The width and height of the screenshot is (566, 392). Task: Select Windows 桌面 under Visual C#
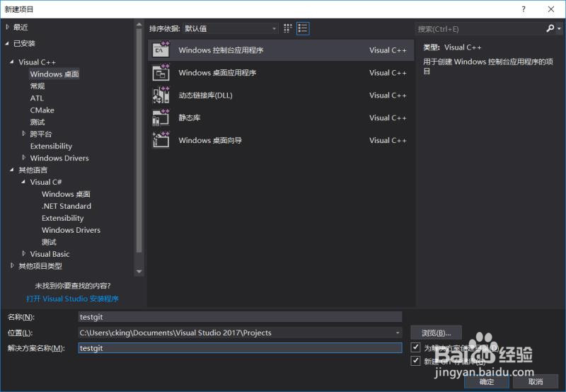(66, 194)
